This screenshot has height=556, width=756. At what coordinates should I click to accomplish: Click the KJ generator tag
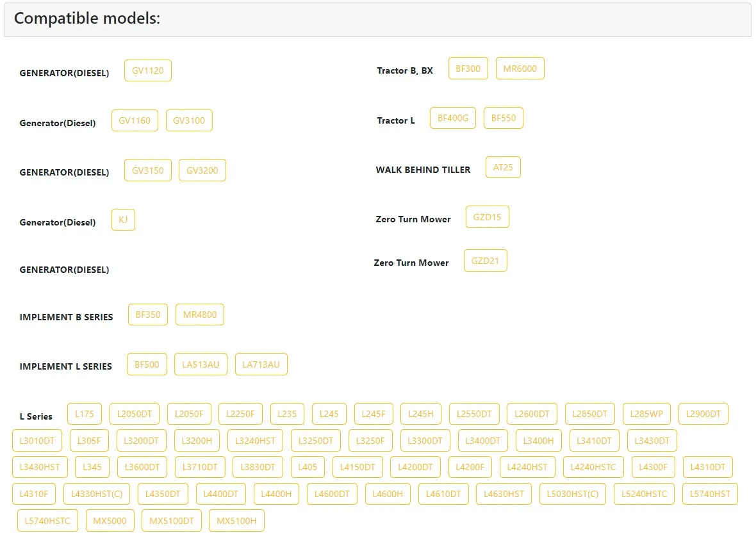[x=123, y=220]
